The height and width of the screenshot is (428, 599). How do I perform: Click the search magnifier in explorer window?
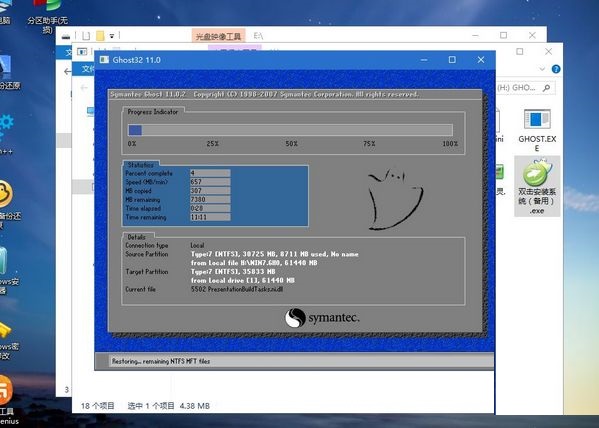546,88
